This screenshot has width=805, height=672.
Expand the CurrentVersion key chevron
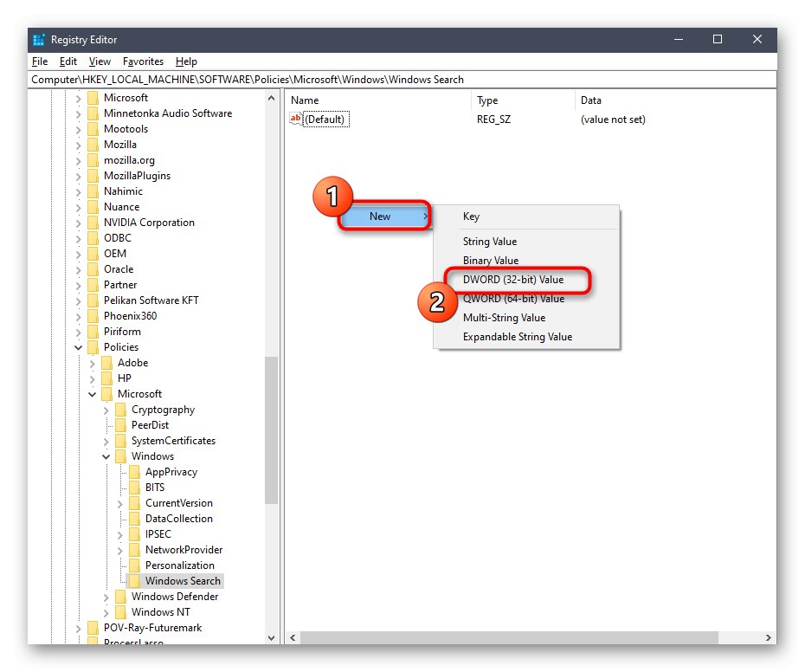pyautogui.click(x=119, y=503)
